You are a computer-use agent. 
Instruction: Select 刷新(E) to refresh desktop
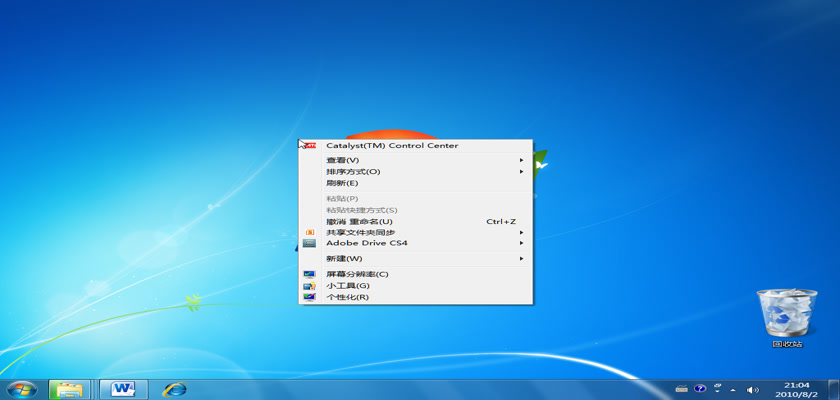click(342, 183)
